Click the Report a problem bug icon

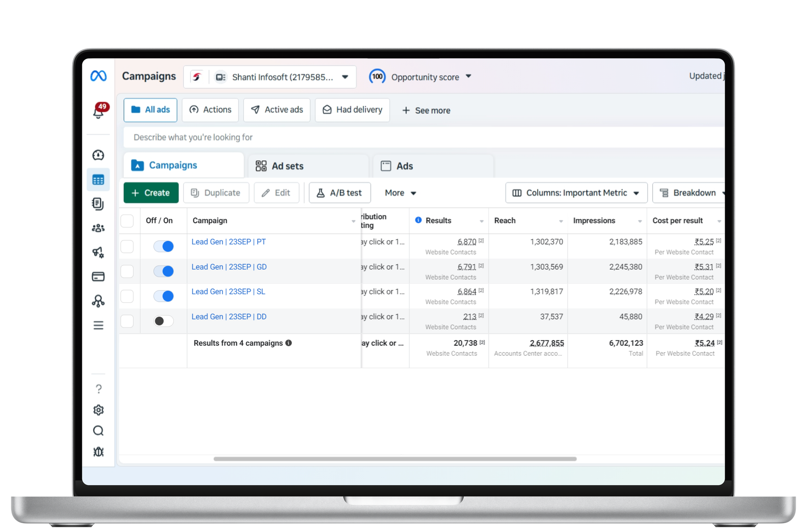click(98, 452)
